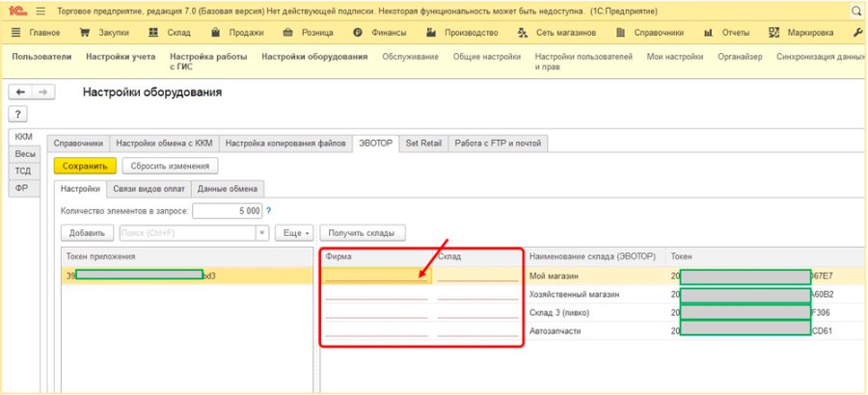Switch to Set Retail tab
The height and width of the screenshot is (395, 868).
point(423,144)
